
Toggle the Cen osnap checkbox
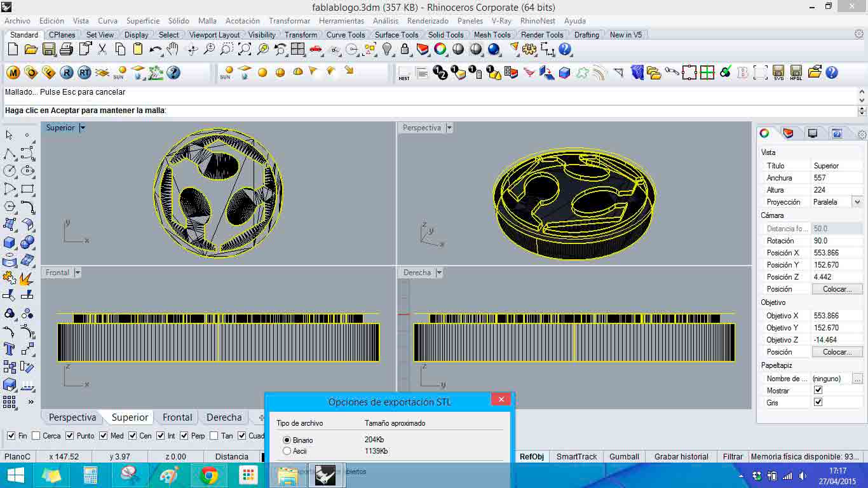(x=132, y=436)
